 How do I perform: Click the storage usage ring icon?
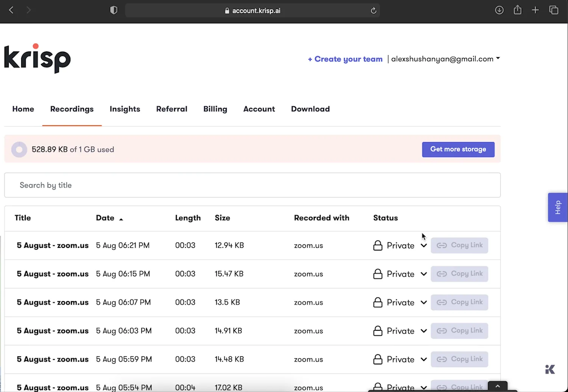[19, 149]
